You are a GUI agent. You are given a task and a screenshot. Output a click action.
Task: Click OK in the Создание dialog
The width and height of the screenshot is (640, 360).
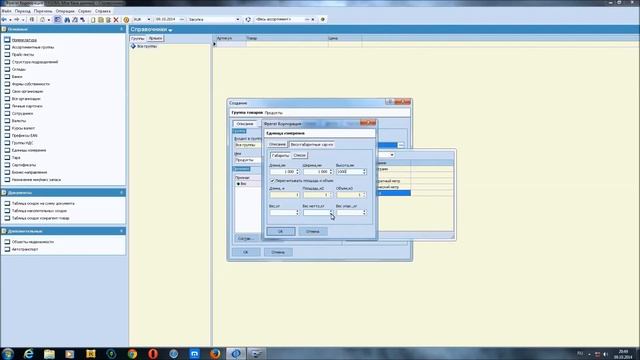(x=246, y=252)
